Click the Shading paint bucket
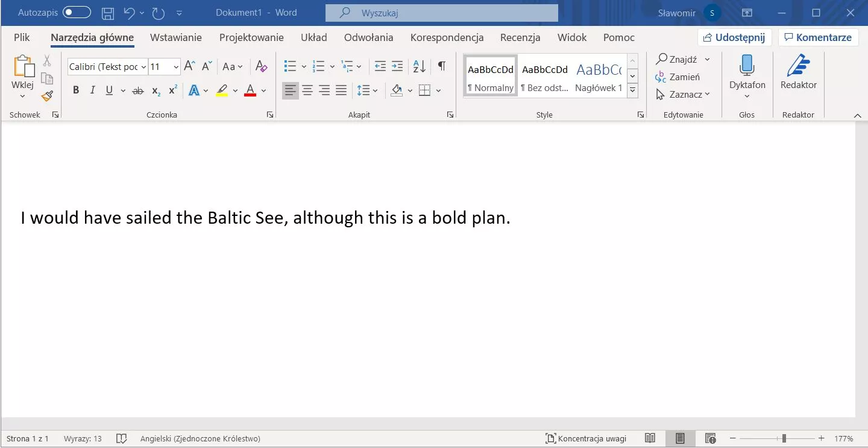868x448 pixels. [x=397, y=90]
